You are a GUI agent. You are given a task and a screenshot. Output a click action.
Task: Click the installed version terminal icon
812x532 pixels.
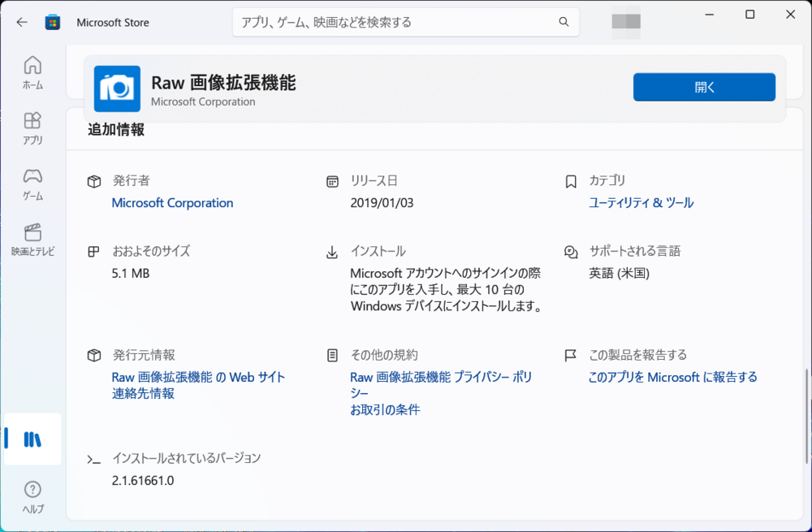click(x=93, y=459)
